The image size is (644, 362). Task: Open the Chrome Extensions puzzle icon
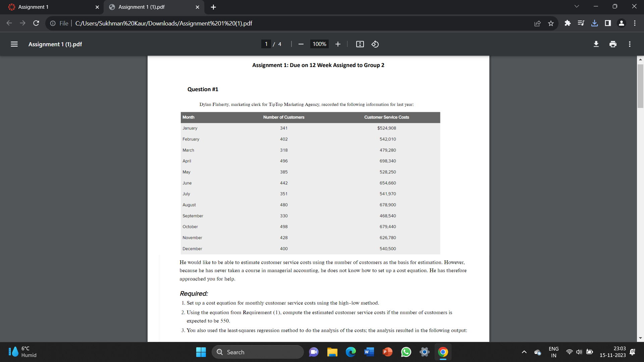(x=568, y=23)
